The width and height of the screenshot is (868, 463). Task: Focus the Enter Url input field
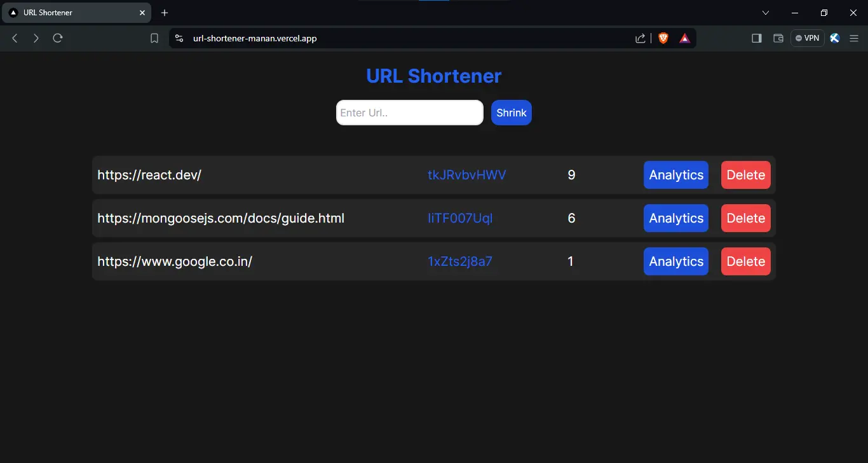pos(410,113)
